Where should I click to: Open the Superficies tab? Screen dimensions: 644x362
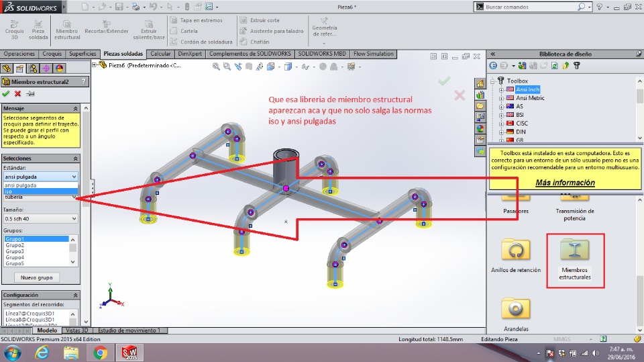pos(83,54)
